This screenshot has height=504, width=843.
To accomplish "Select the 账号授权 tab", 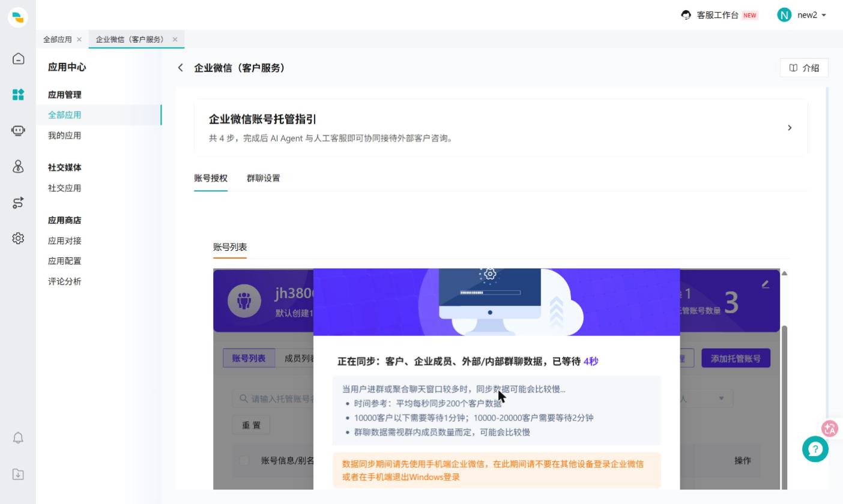I will 211,178.
